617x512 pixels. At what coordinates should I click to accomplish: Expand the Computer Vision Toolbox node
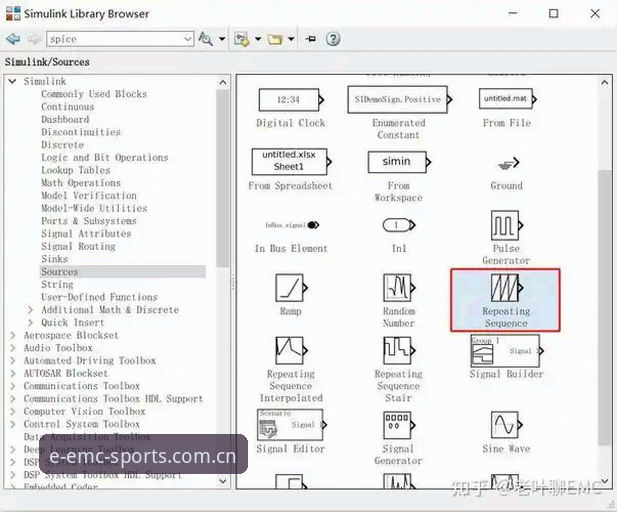pos(13,411)
